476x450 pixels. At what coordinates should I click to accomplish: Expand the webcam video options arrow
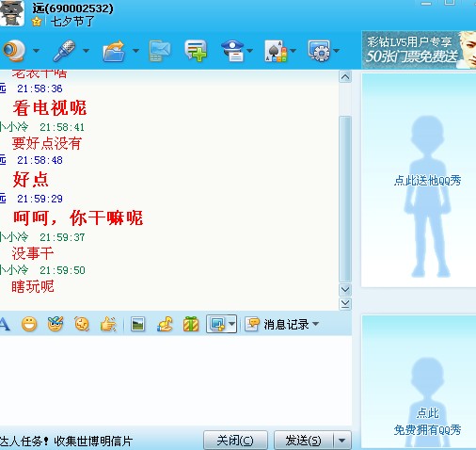point(36,51)
